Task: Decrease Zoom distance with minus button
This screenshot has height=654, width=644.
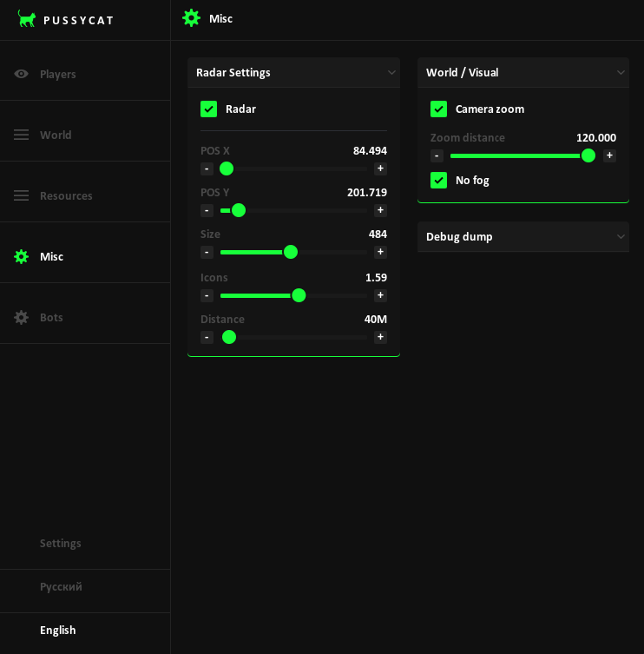Action: [x=437, y=156]
